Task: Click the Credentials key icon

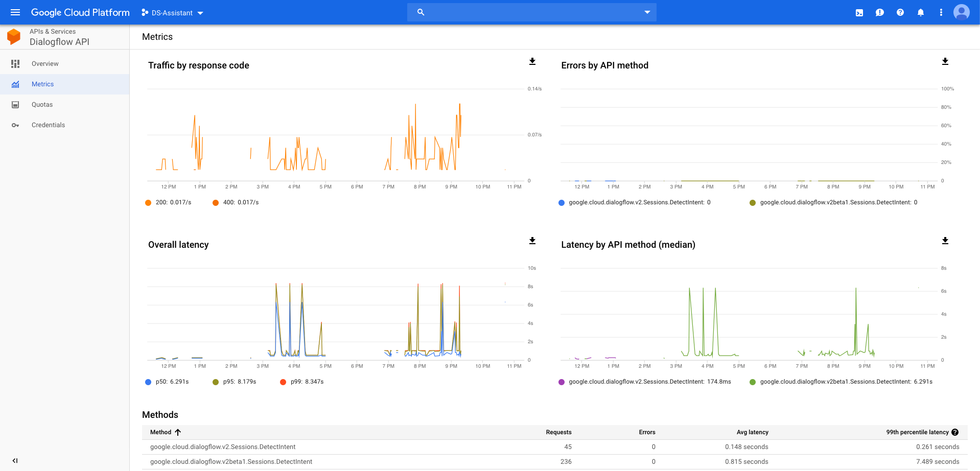Action: point(15,125)
